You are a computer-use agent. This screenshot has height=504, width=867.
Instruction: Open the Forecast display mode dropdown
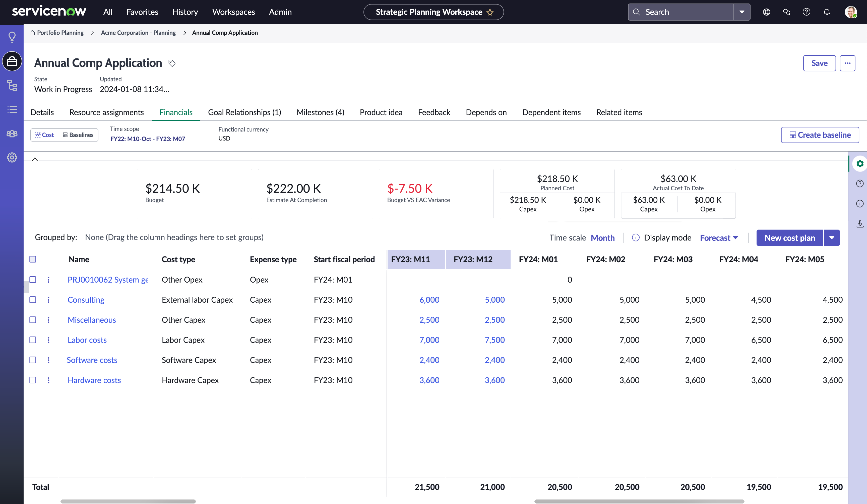tap(719, 238)
